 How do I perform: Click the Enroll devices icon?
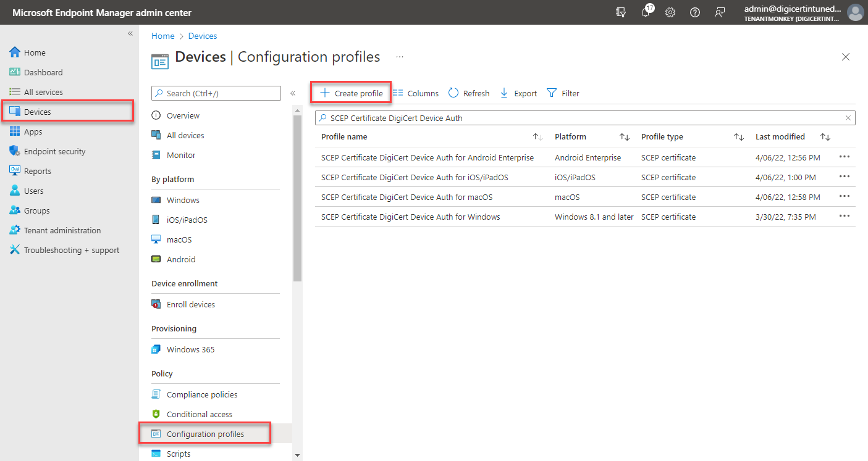[x=156, y=304]
